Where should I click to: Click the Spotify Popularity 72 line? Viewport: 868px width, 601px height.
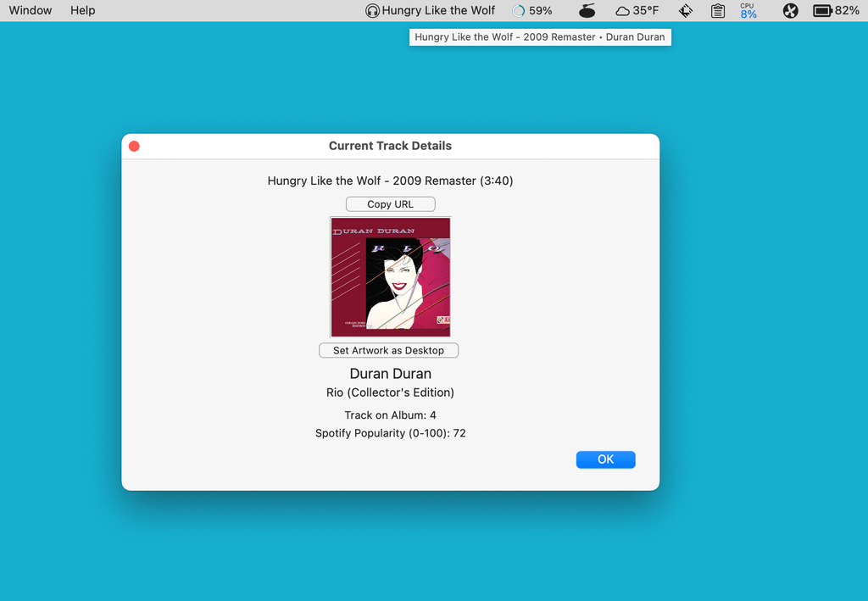tap(390, 433)
